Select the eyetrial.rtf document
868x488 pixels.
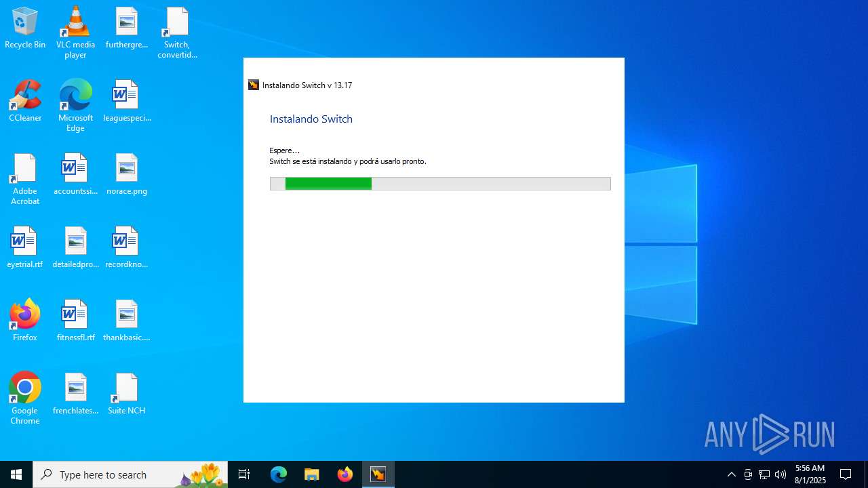[25, 248]
